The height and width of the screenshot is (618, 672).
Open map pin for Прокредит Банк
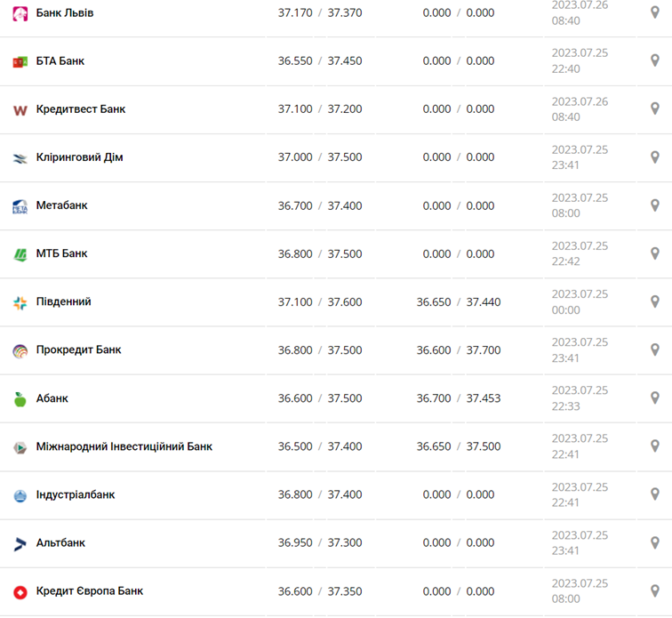(x=655, y=349)
